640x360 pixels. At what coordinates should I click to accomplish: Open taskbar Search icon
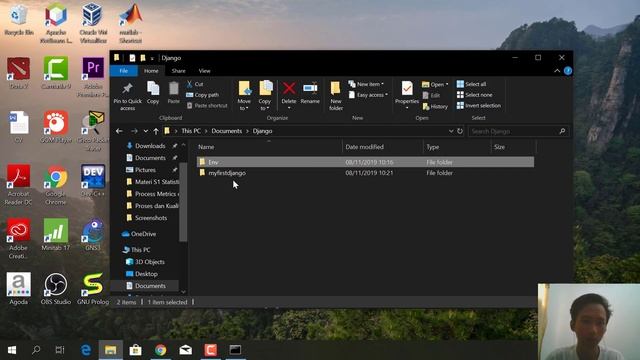(36, 350)
